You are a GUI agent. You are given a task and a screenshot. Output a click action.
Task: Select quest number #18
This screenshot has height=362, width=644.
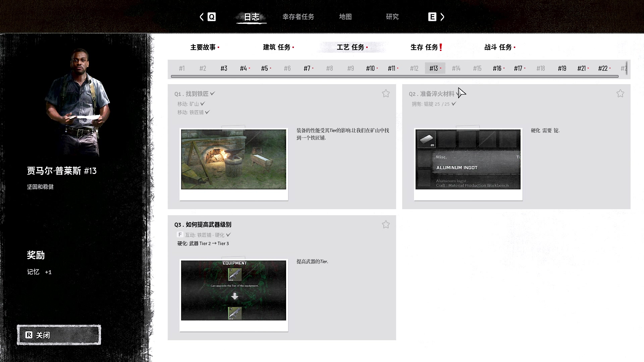coord(541,68)
